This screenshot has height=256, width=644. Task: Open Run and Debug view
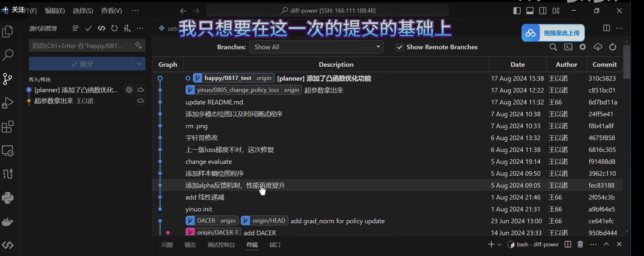pyautogui.click(x=8, y=103)
